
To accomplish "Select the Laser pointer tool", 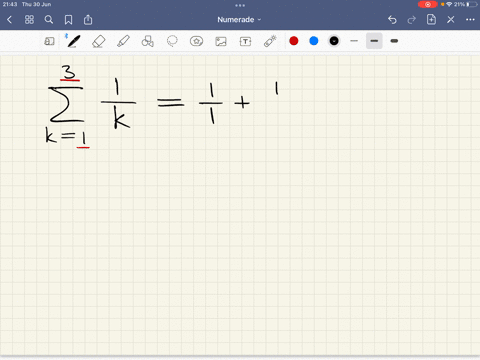I will (x=270, y=41).
